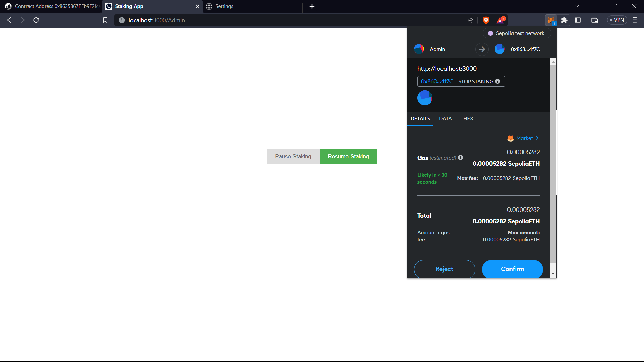Click the page reload icon
644x362 pixels.
pos(36,20)
